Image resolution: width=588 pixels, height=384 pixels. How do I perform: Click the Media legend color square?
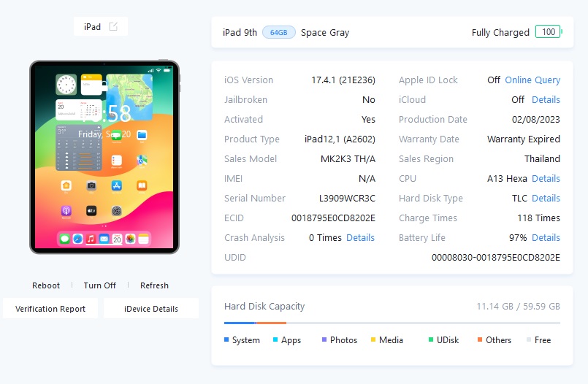373,339
